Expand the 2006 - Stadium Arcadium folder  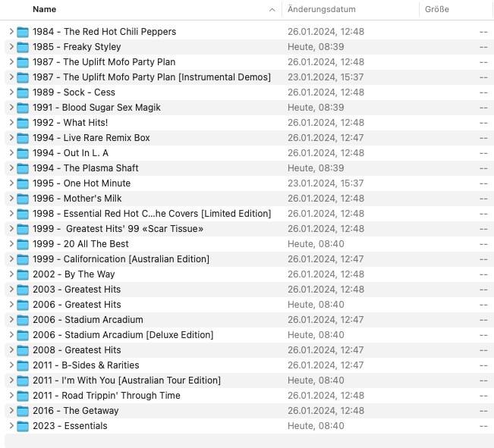[x=11, y=320]
